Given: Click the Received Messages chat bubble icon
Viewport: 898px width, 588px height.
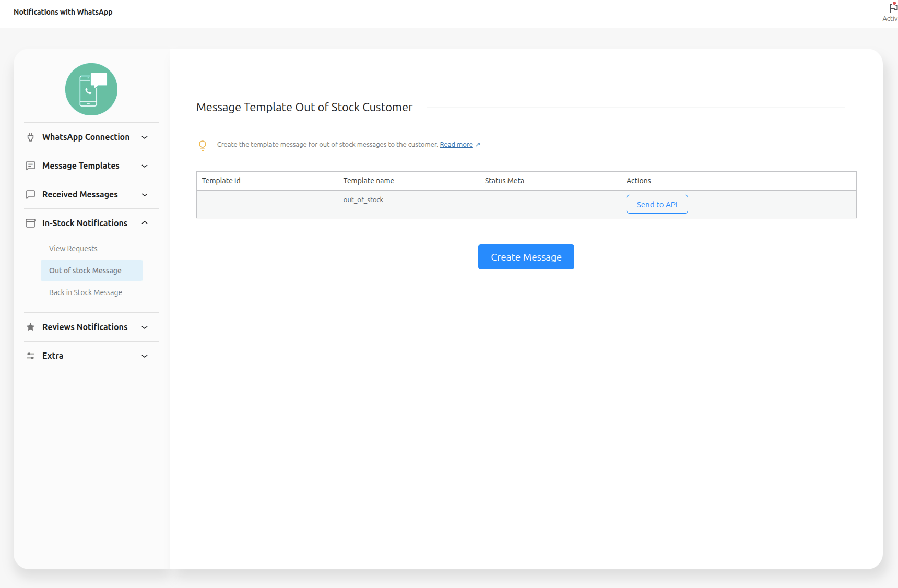Looking at the screenshot, I should [x=31, y=195].
